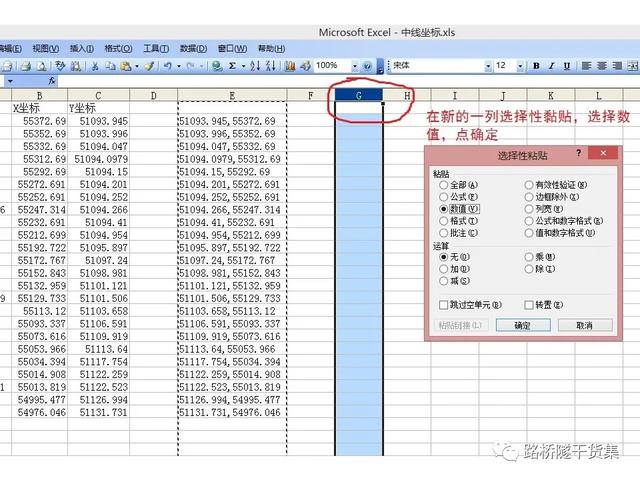Open the AutoSum functions dropdown arrow
This screenshot has height=480, width=640.
243,66
